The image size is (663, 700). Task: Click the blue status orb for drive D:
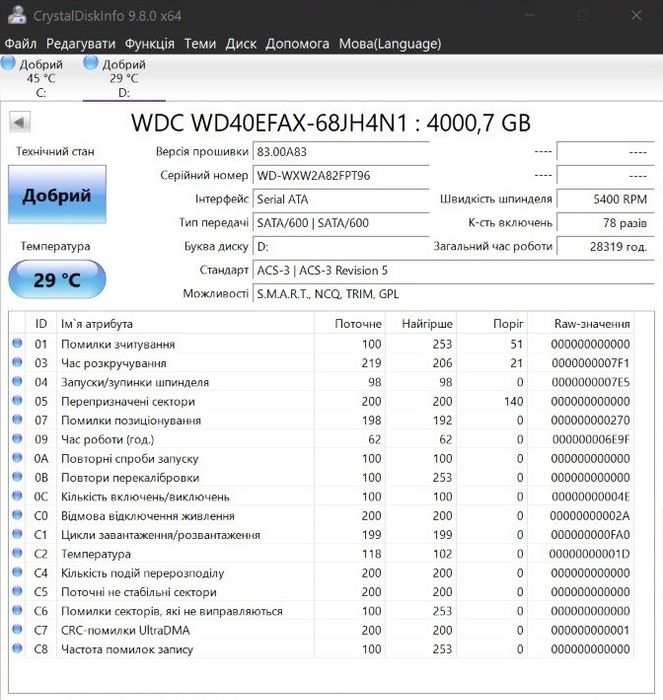point(91,63)
